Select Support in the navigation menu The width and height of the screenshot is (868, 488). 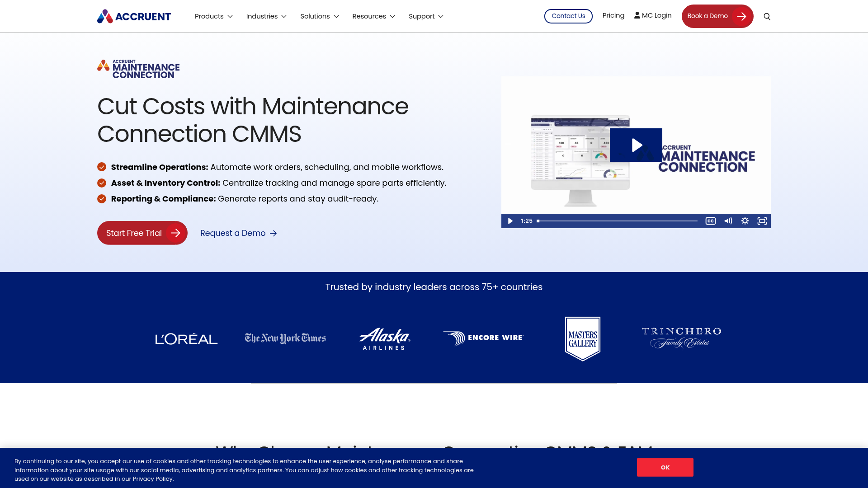click(x=425, y=16)
